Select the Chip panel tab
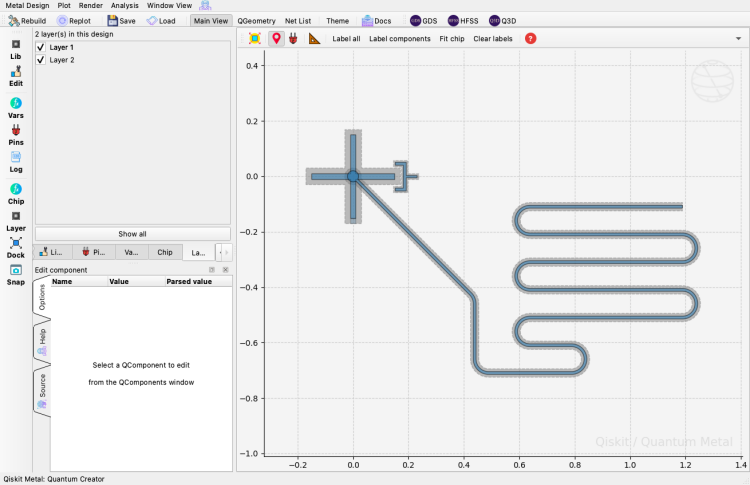Image resolution: width=750 pixels, height=485 pixels. coord(165,252)
